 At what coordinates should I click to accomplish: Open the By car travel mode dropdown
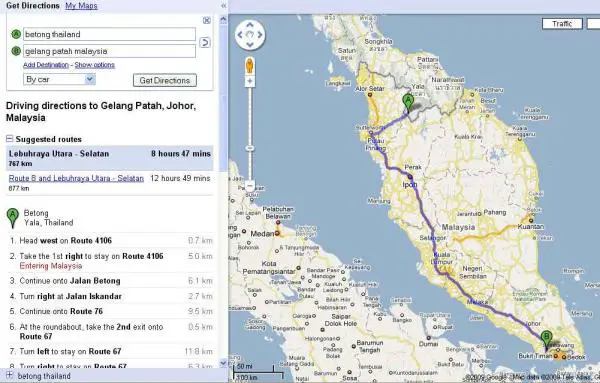point(59,80)
